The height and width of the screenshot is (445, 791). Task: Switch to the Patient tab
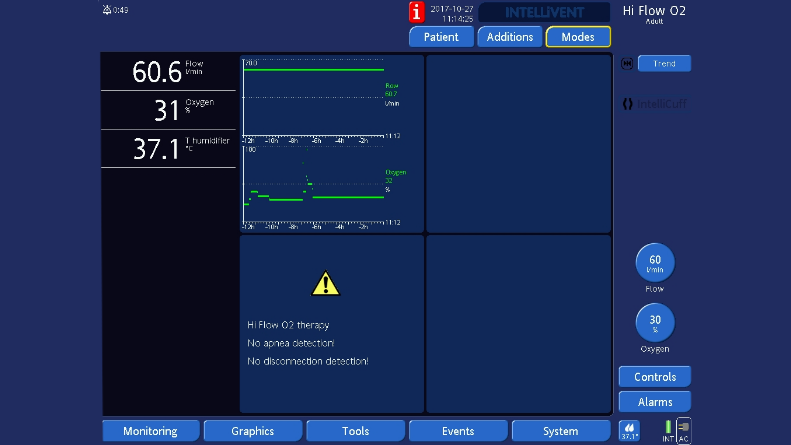pyautogui.click(x=441, y=37)
